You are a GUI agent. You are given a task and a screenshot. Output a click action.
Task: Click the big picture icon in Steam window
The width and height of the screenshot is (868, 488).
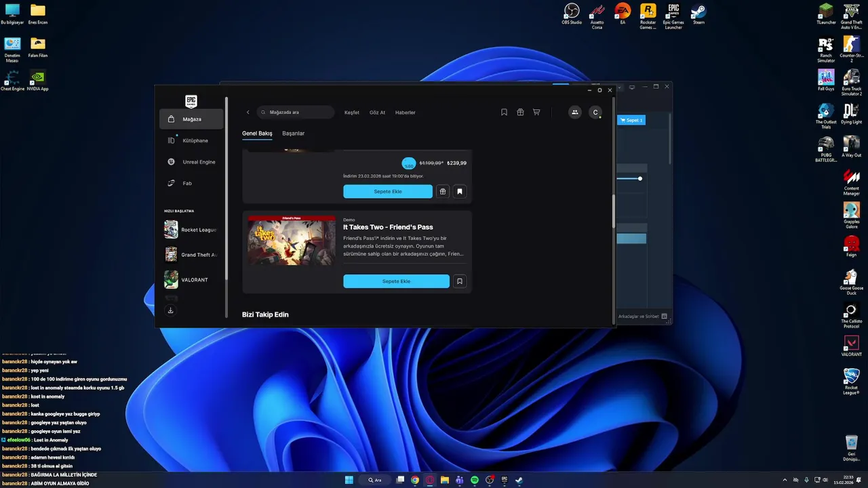point(632,87)
